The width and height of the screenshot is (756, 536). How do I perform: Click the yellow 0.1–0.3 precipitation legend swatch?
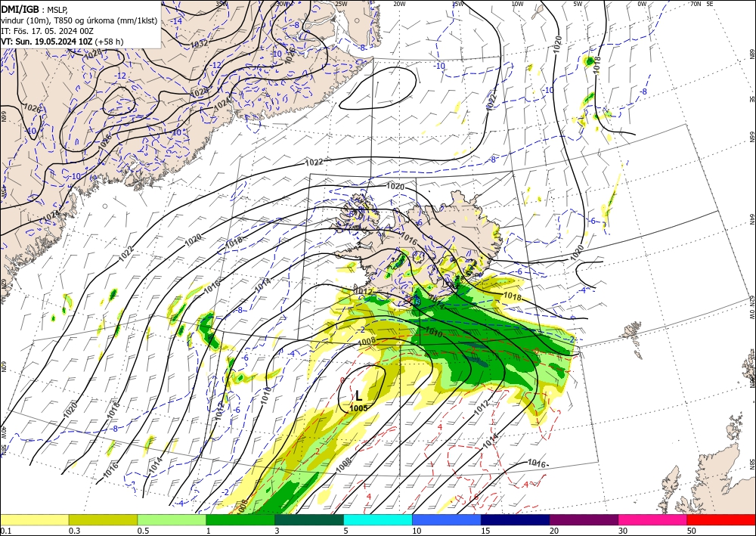[x=34, y=519]
